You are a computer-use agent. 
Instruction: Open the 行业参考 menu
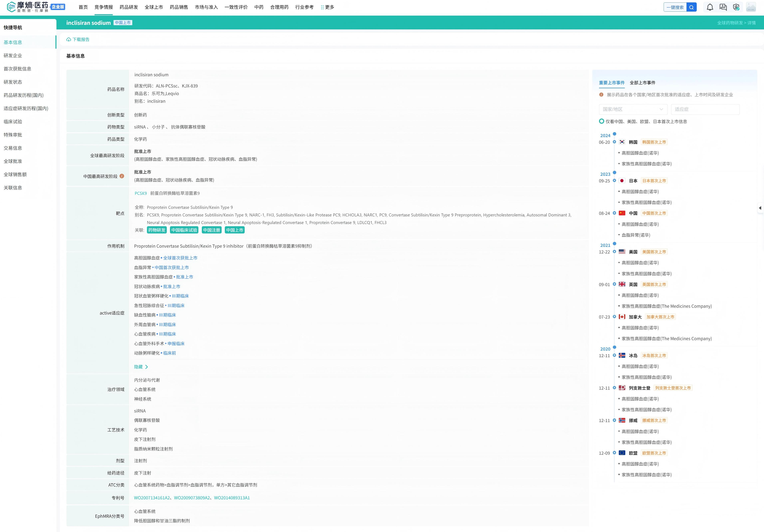click(305, 7)
